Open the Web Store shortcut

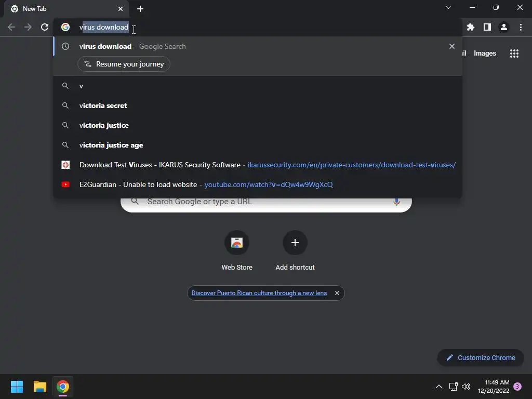(237, 251)
